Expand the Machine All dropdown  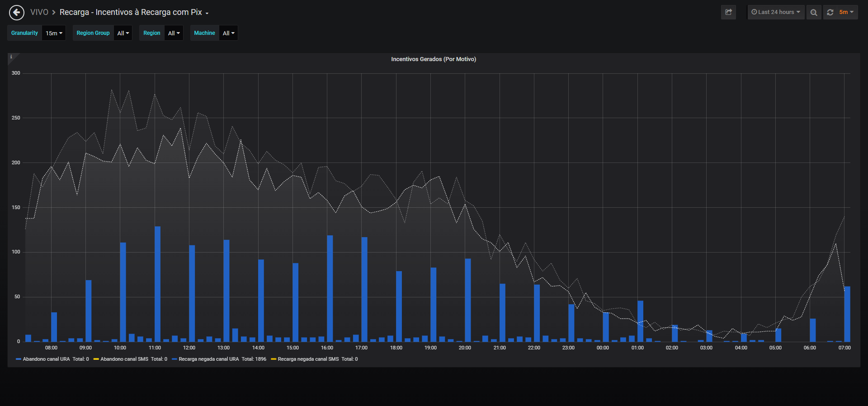click(x=228, y=33)
